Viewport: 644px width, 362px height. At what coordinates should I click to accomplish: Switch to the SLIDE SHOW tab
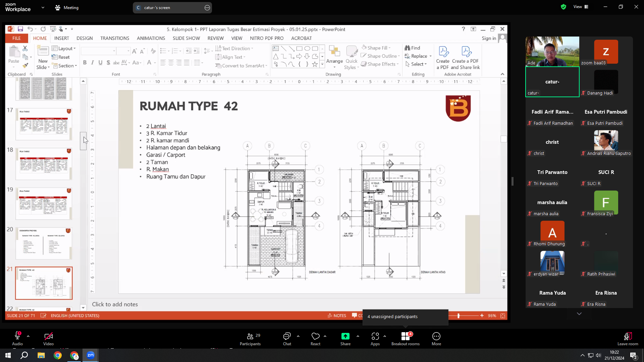(x=186, y=38)
